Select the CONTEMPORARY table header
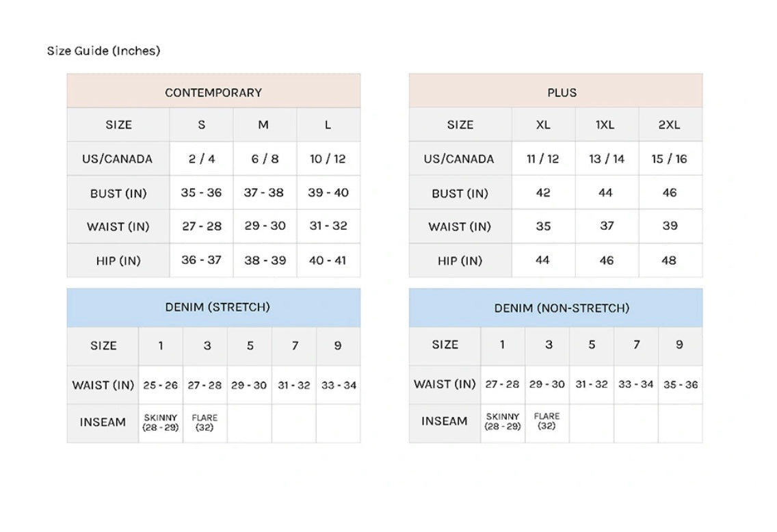The width and height of the screenshot is (777, 532). pyautogui.click(x=213, y=92)
